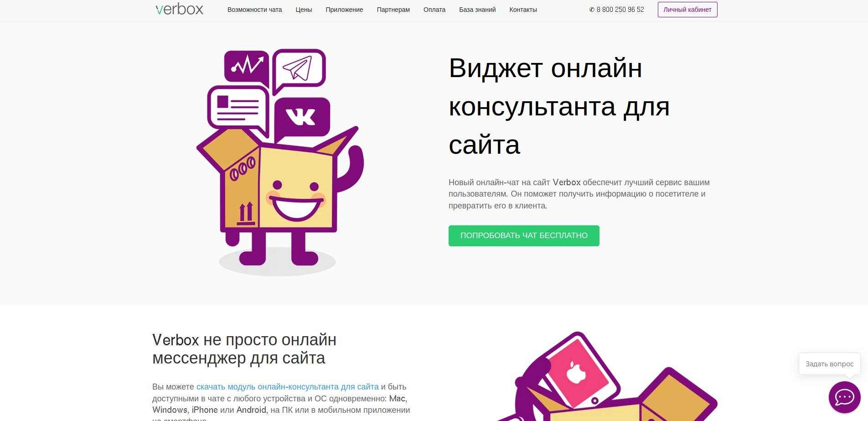Image resolution: width=868 pixels, height=421 pixels.
Task: Go to the Цены page
Action: [x=304, y=10]
